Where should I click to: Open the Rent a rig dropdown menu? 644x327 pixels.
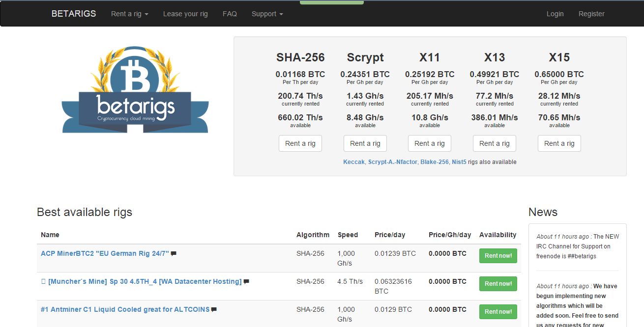(129, 14)
